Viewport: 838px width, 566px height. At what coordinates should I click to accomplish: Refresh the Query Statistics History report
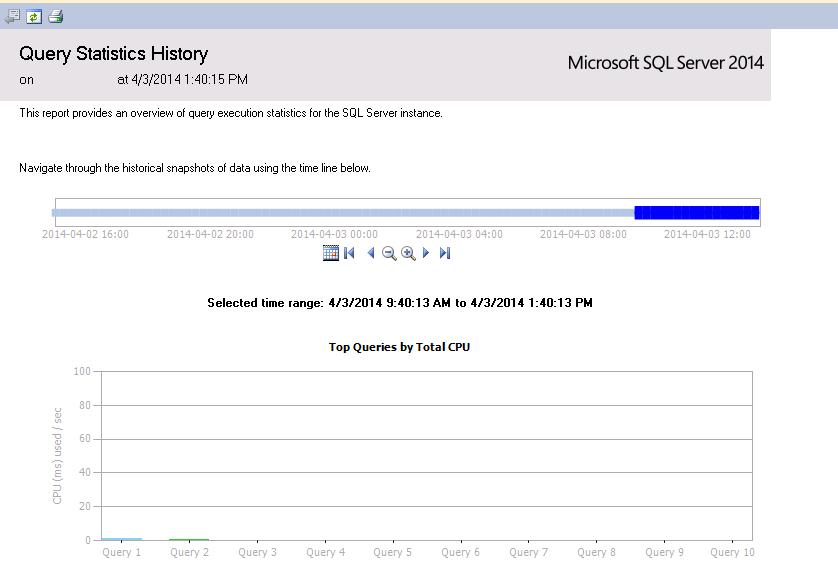coord(34,16)
